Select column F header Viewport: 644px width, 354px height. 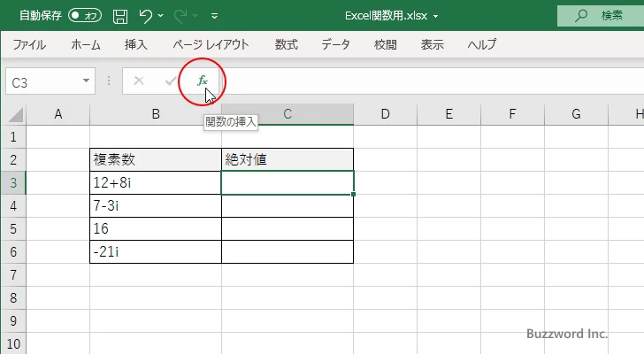(x=512, y=114)
